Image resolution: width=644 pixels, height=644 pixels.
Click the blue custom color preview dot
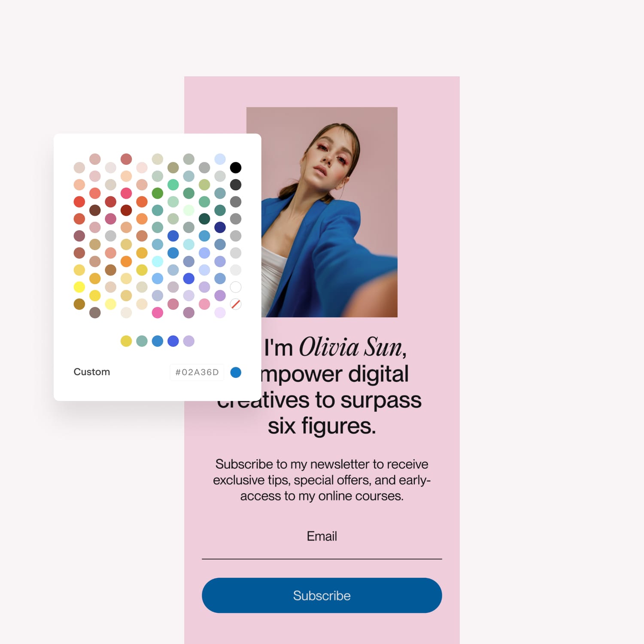tap(236, 372)
